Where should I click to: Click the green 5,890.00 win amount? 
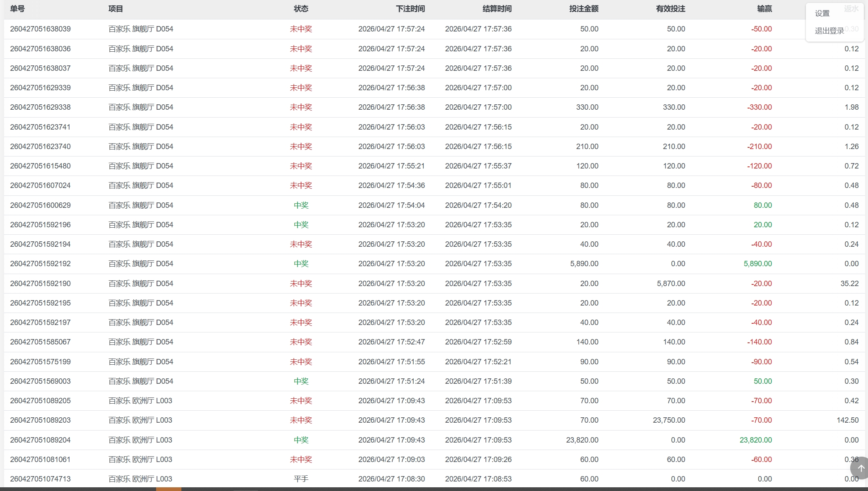(757, 264)
